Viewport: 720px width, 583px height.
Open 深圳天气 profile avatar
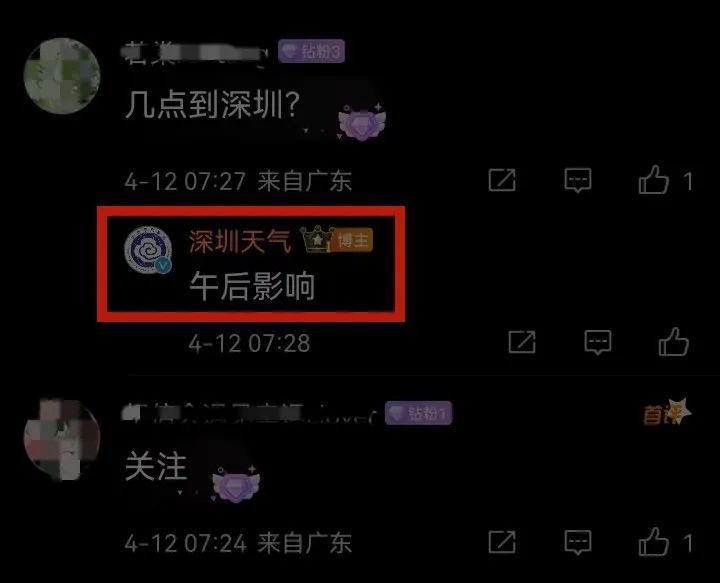pyautogui.click(x=148, y=250)
